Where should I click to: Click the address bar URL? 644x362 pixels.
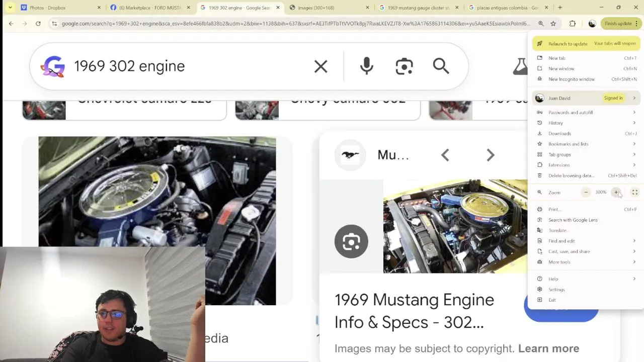pyautogui.click(x=296, y=24)
